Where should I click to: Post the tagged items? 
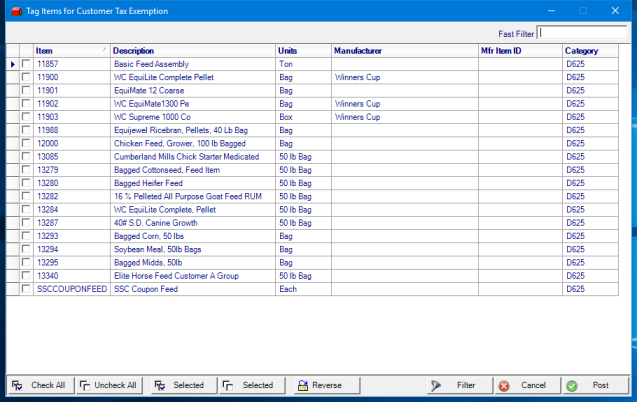pos(593,385)
